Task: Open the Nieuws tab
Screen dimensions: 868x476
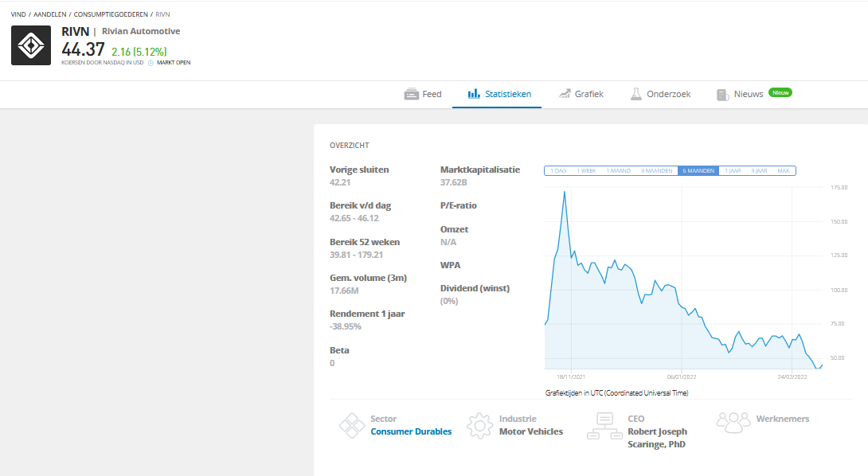Action: point(740,94)
